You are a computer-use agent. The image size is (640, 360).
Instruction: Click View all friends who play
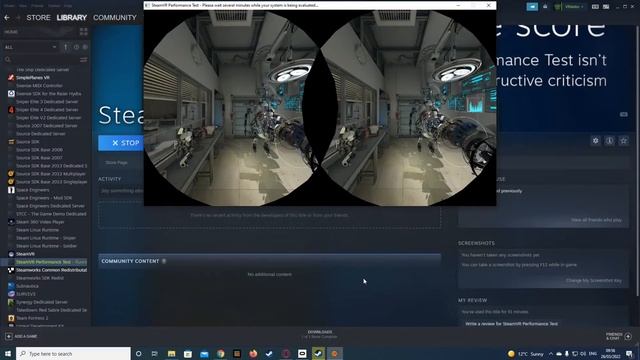pos(596,220)
